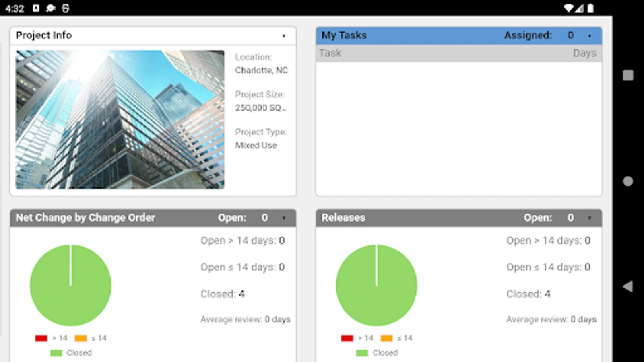Expand the My Tasks panel dropdown arrow
The width and height of the screenshot is (644, 362).
click(x=590, y=36)
